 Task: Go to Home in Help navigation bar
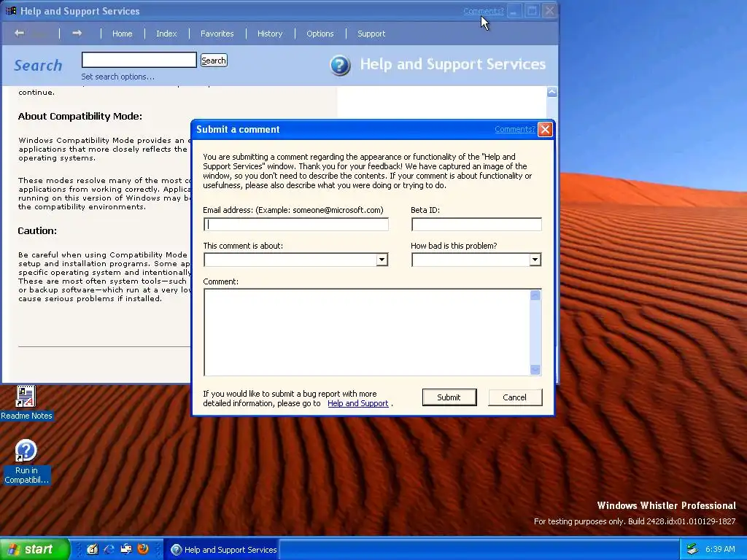pyautogui.click(x=123, y=34)
